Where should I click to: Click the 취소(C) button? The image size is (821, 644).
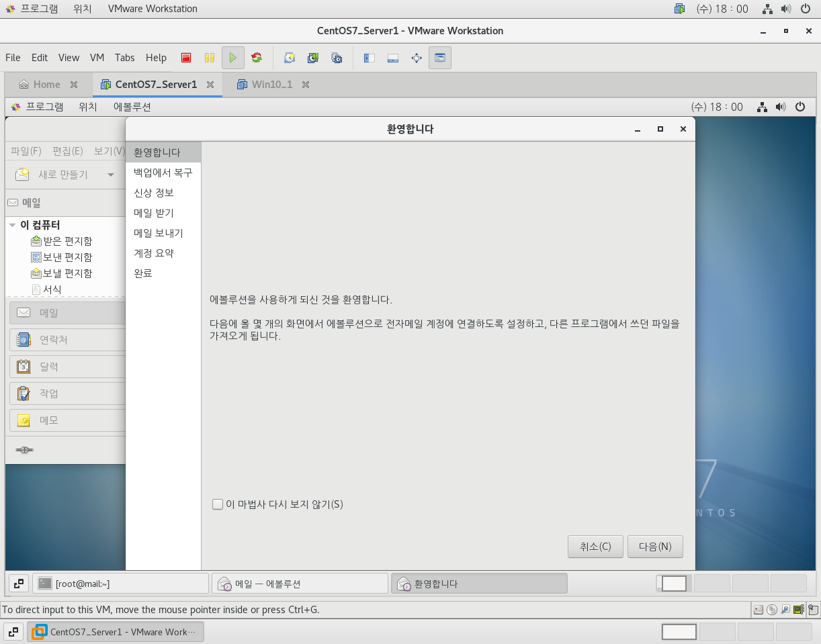tap(595, 547)
